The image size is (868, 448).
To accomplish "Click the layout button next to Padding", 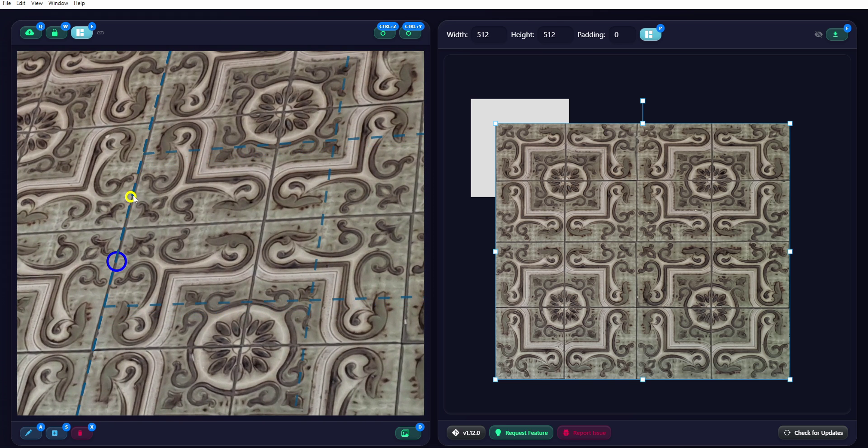I will click(650, 34).
